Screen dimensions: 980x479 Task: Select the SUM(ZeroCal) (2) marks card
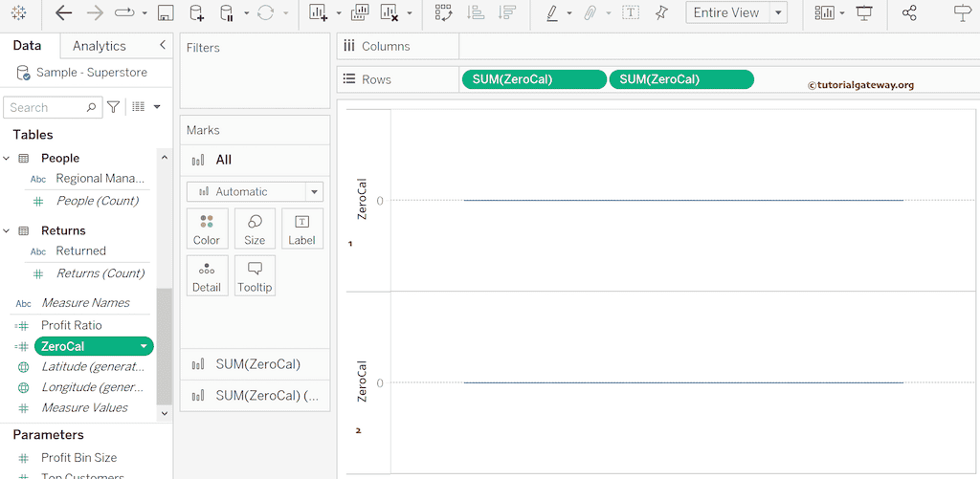point(255,395)
